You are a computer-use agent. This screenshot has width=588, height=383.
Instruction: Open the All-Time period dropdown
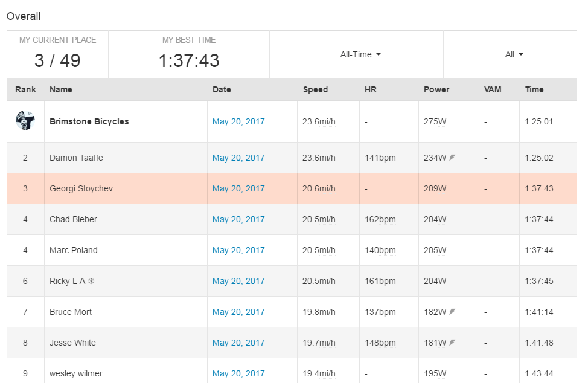point(360,54)
